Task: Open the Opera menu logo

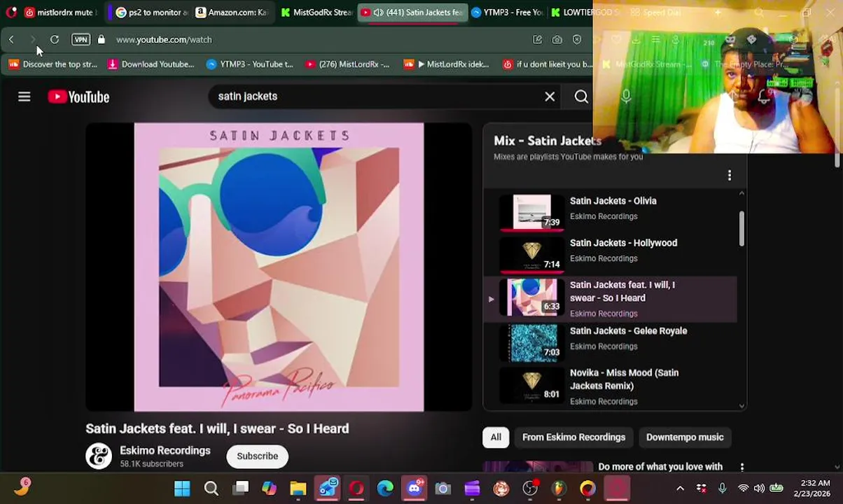Action: point(11,13)
